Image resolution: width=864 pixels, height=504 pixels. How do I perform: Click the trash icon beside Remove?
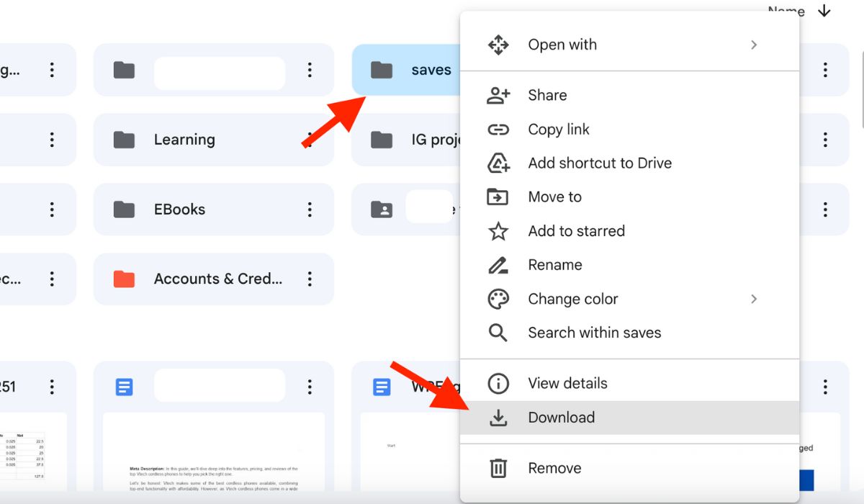498,468
